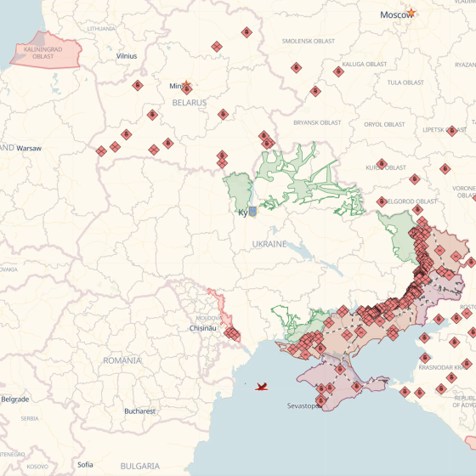476x476 pixels.
Task: Click the northernmost marker in Belarus
Action: (246, 32)
